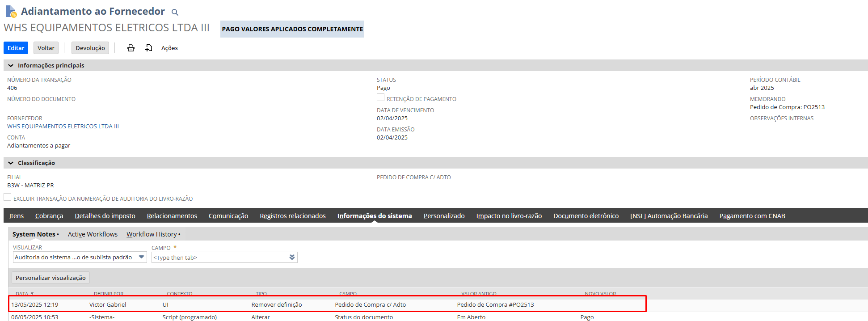This screenshot has height=321, width=868.
Task: Click the search magnifier beside the page title
Action: click(x=175, y=13)
